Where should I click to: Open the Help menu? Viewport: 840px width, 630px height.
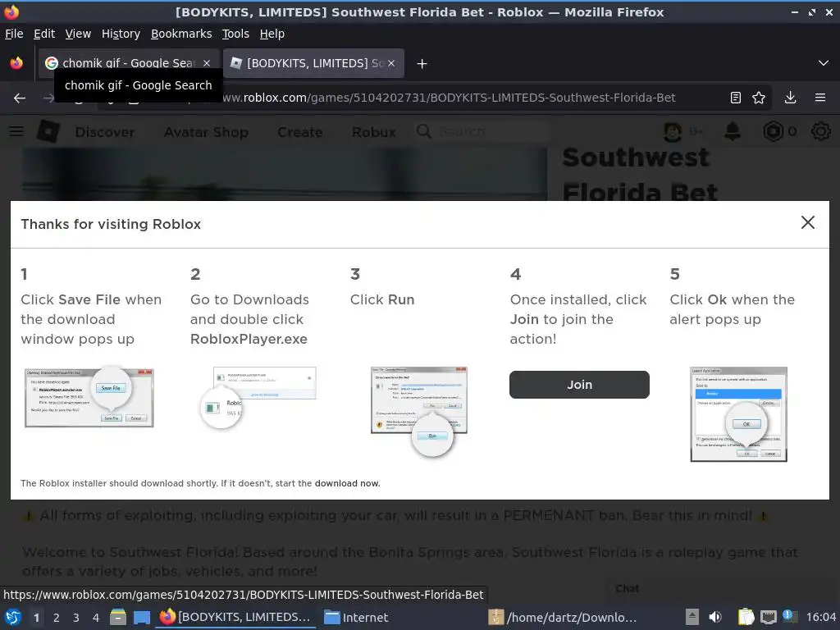272,34
